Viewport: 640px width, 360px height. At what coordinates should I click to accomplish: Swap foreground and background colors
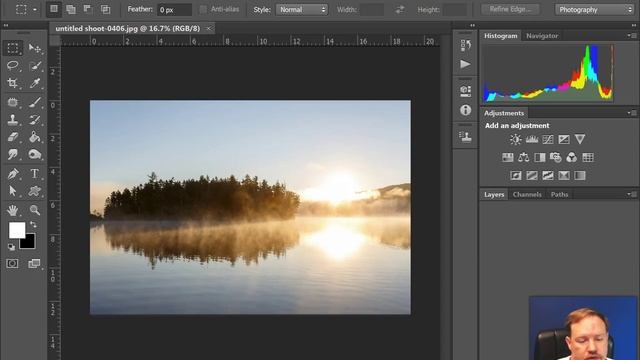(33, 225)
